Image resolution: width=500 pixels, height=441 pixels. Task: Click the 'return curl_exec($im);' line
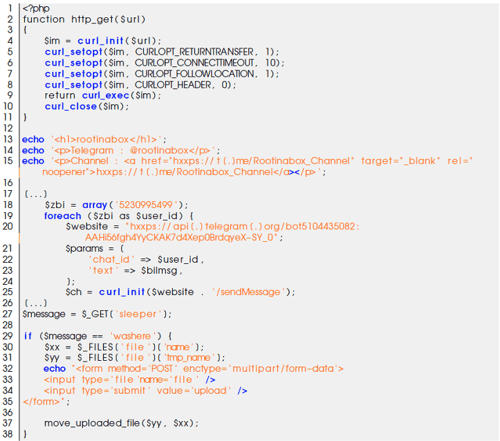click(103, 96)
